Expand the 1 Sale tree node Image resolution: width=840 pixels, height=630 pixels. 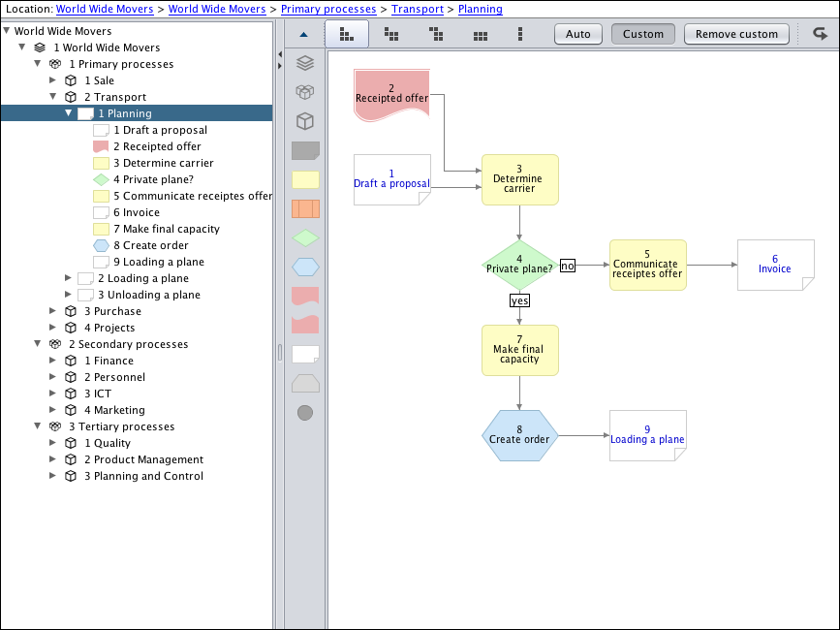pyautogui.click(x=52, y=79)
